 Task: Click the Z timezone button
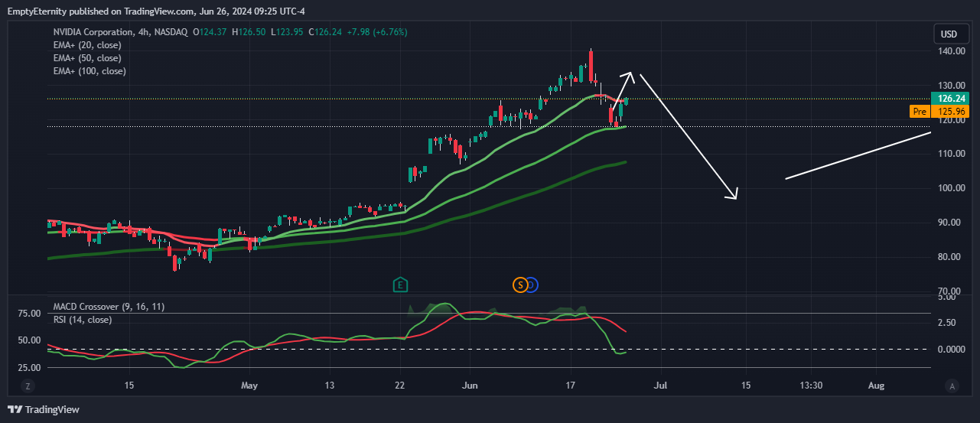28,386
